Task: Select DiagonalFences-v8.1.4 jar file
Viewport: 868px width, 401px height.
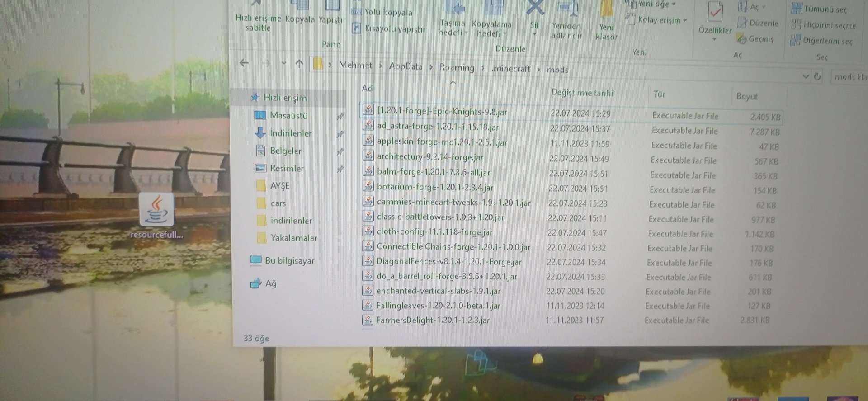Action: (x=449, y=261)
